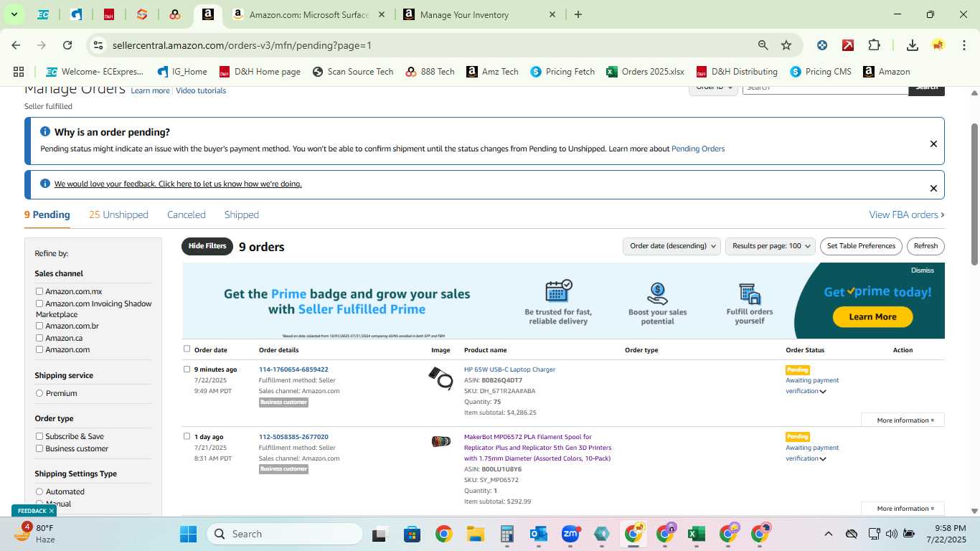980x551 pixels.
Task: Check Amazon.com Invoicing Shadow Marketplace filter
Action: tap(39, 303)
